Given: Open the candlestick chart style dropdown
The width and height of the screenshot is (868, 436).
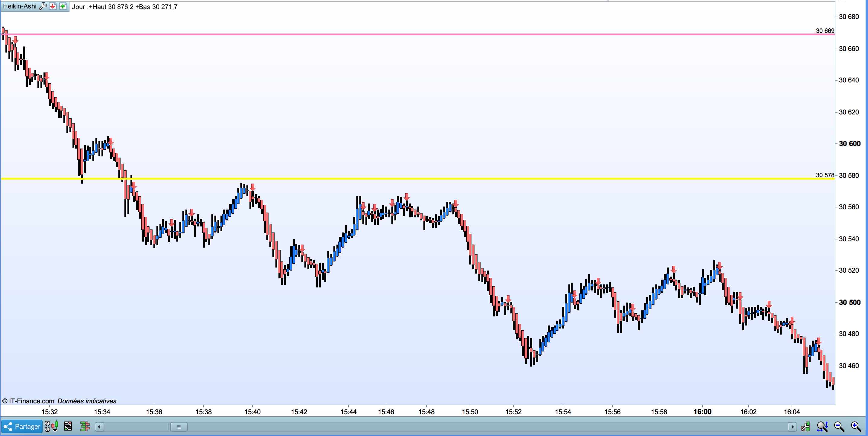Looking at the screenshot, I should pyautogui.click(x=55, y=427).
